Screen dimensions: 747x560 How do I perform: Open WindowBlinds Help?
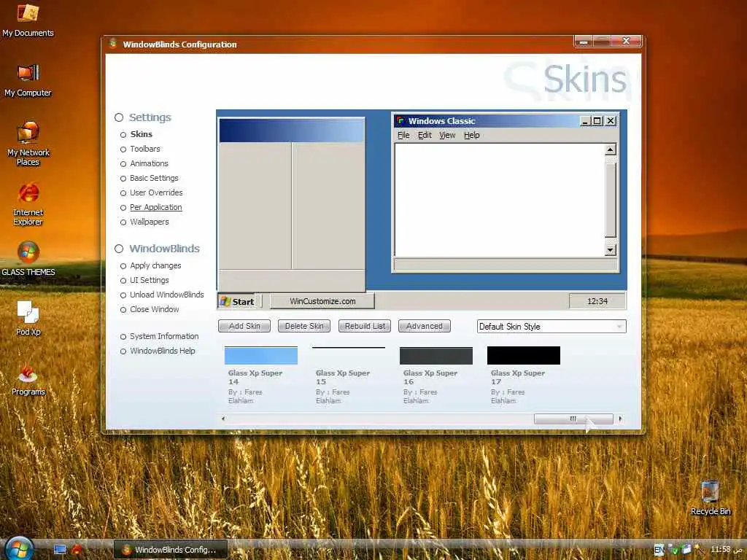[163, 351]
